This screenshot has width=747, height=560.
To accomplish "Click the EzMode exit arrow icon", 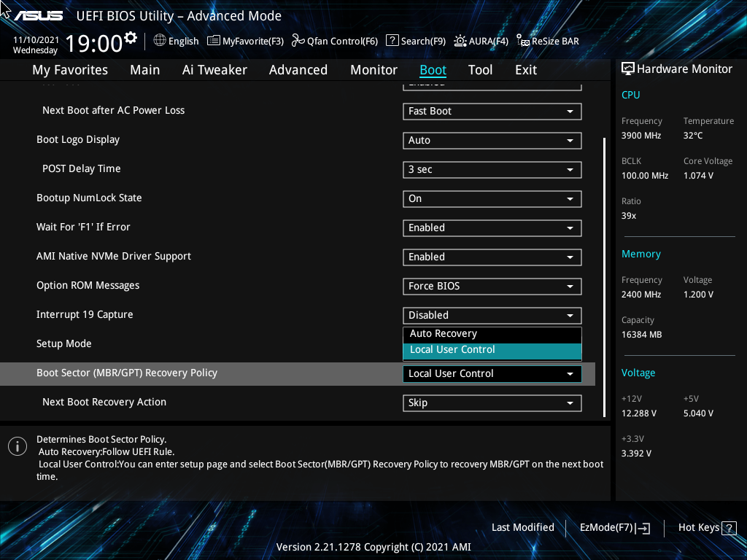I will pyautogui.click(x=643, y=528).
